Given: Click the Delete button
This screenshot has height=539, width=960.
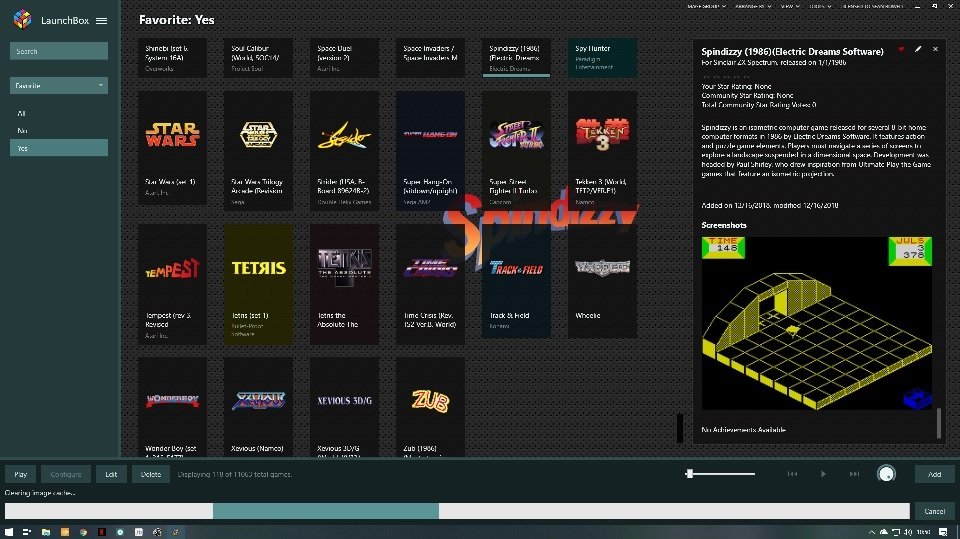Looking at the screenshot, I should point(151,474).
